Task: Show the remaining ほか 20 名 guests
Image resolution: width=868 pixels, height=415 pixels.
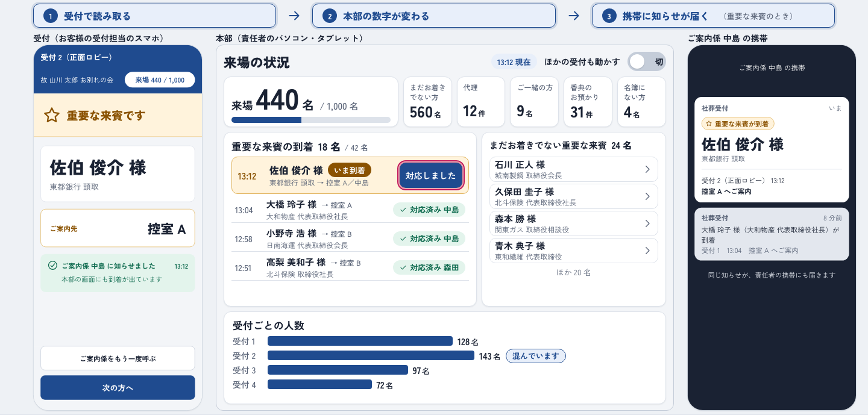Action: pyautogui.click(x=573, y=272)
